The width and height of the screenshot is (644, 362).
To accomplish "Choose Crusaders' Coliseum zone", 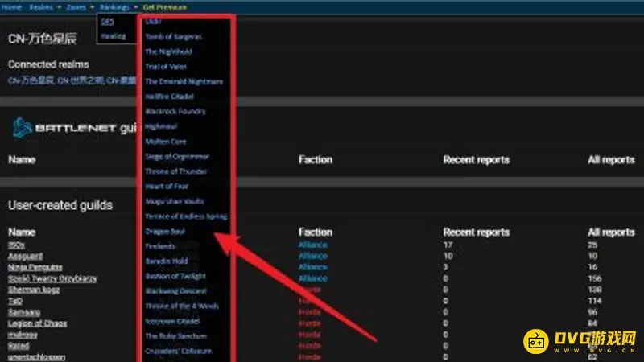I will (178, 351).
